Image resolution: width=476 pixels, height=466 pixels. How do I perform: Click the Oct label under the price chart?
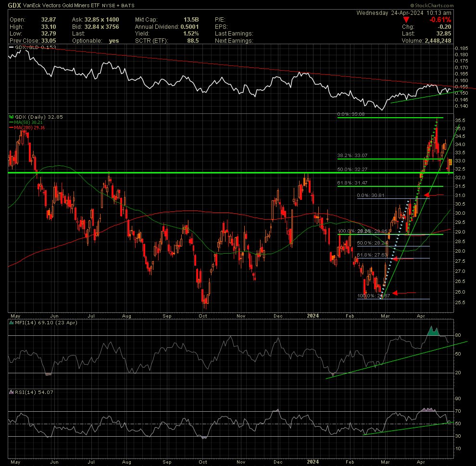point(203,316)
